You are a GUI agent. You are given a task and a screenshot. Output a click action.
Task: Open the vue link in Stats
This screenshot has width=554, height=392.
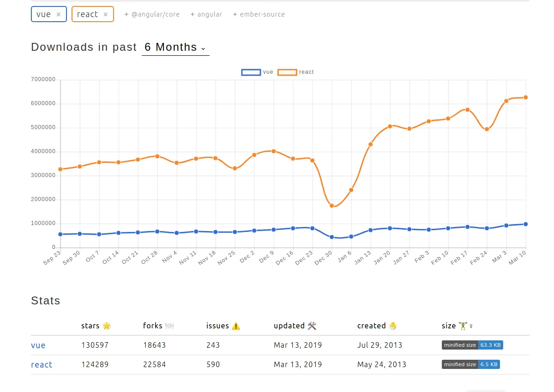[x=38, y=345]
